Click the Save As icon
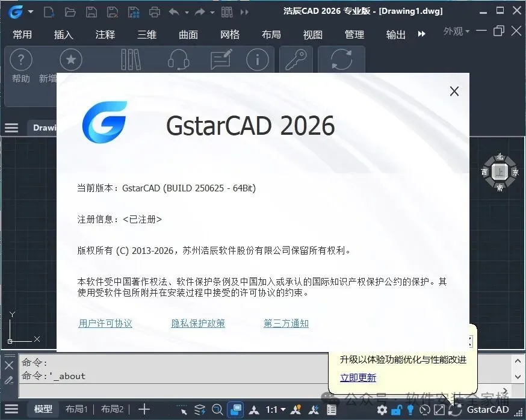 (113, 13)
